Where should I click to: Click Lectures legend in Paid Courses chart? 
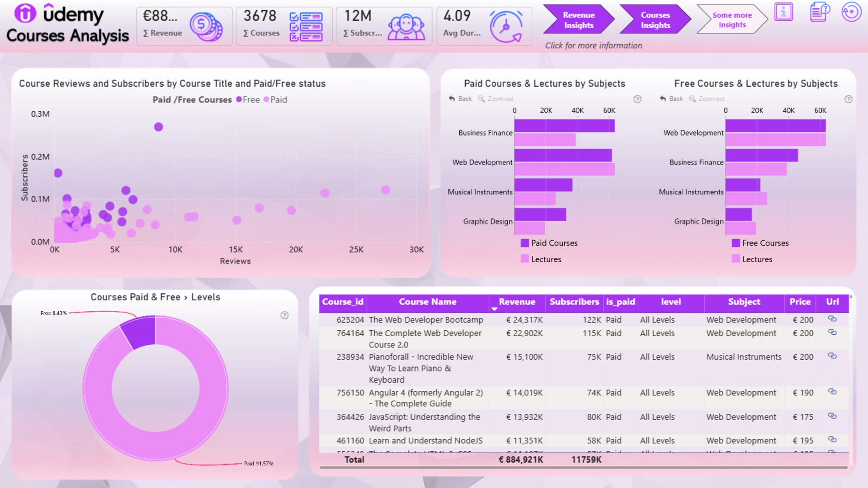click(541, 259)
